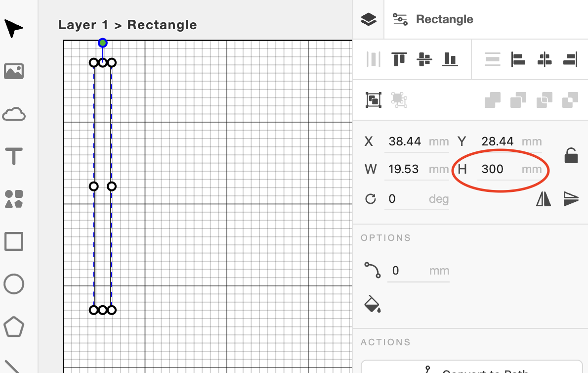Flip the rectangle horizontally
This screenshot has height=373, width=588.
point(544,199)
